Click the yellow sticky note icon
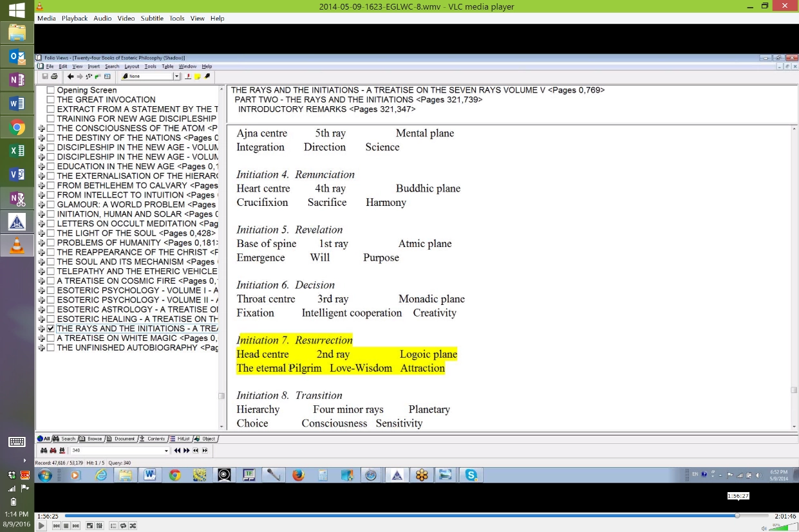 [x=198, y=77]
